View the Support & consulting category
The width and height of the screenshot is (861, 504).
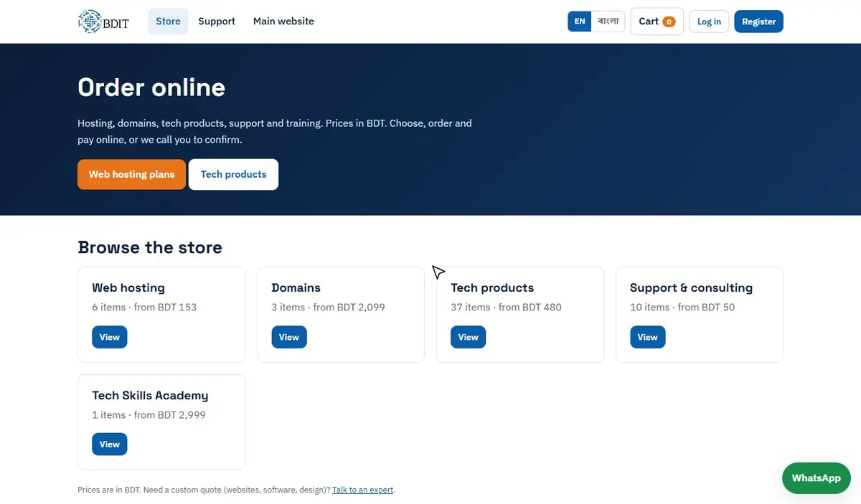click(x=648, y=337)
